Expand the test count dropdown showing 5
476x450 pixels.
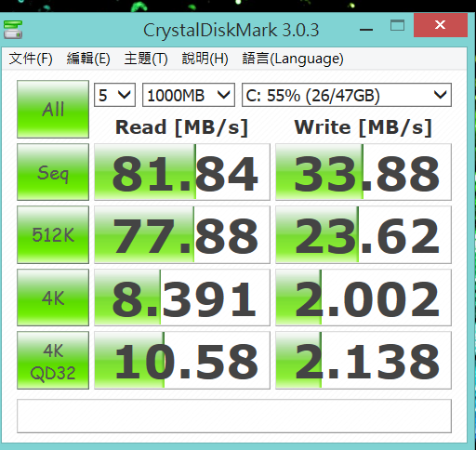(114, 95)
